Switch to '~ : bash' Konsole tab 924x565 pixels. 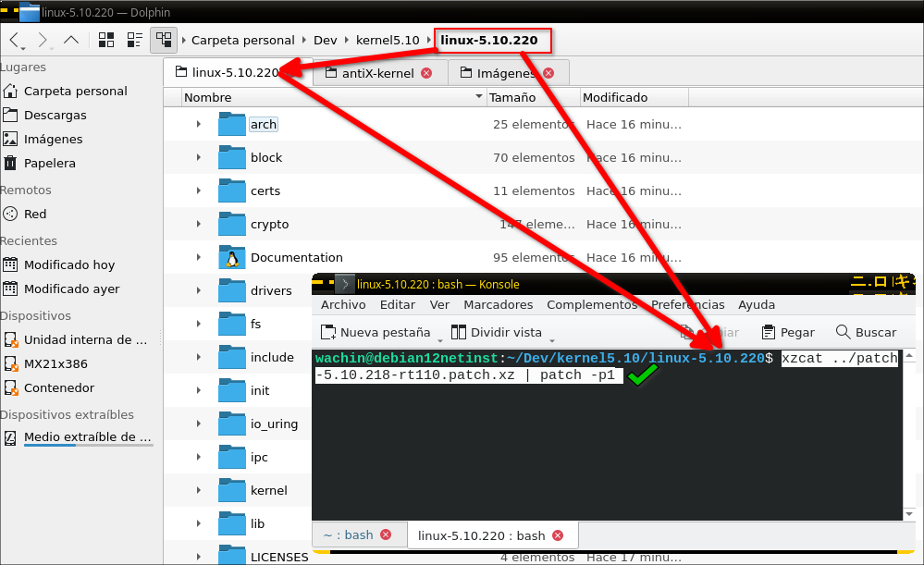tap(348, 535)
